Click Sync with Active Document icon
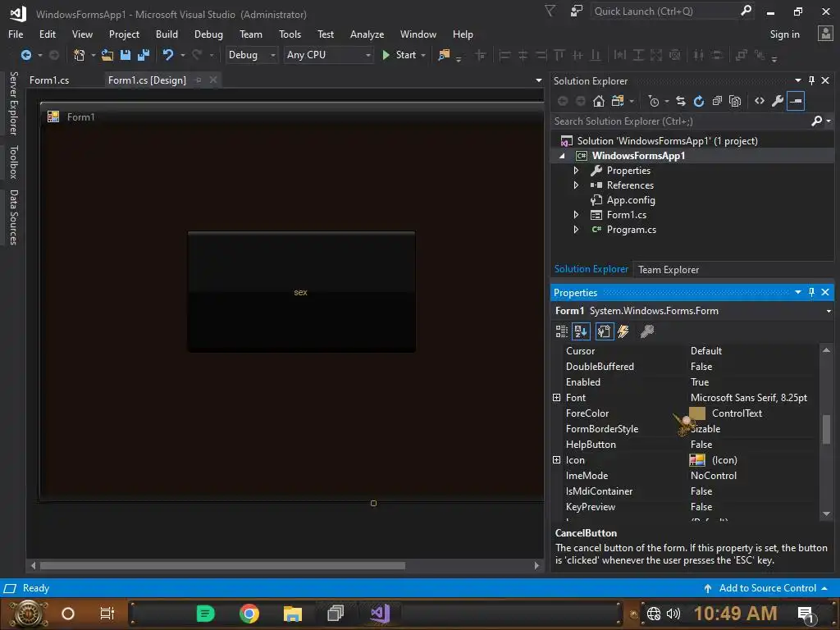 (x=681, y=101)
